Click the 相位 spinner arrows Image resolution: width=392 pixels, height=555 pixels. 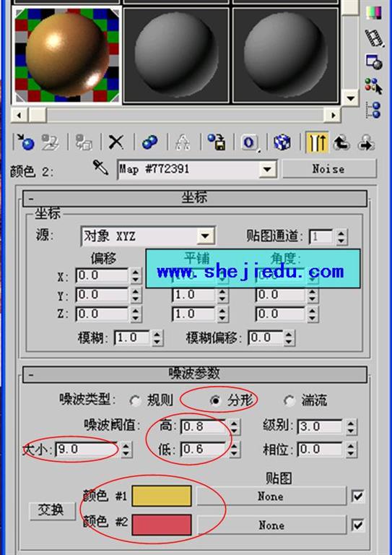351,449
